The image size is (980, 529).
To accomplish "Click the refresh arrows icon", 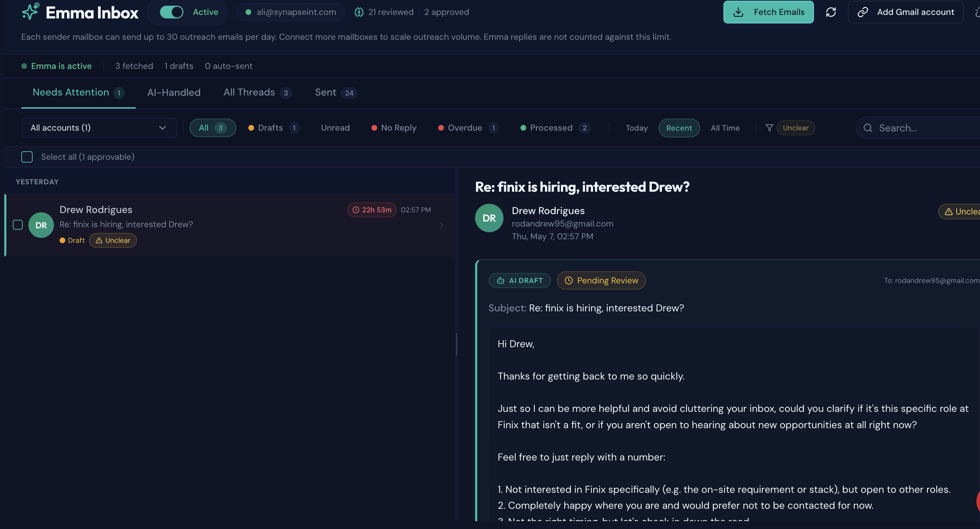I will click(x=831, y=12).
